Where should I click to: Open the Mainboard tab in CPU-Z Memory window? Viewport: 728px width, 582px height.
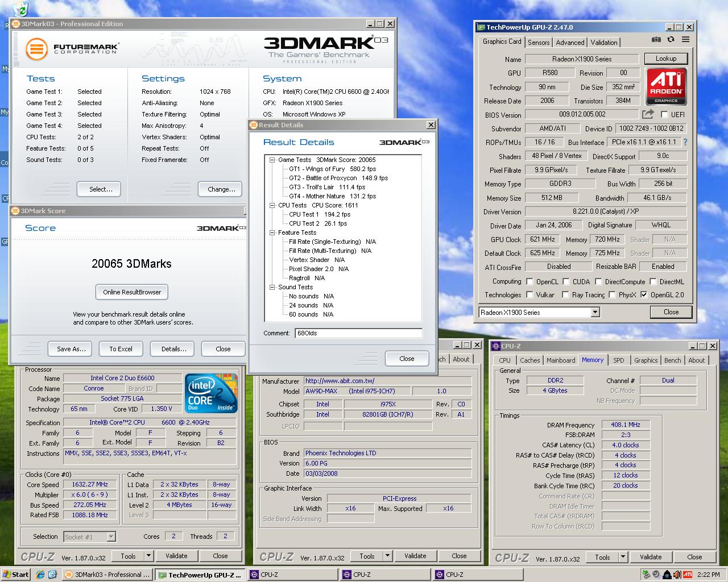[x=561, y=360]
